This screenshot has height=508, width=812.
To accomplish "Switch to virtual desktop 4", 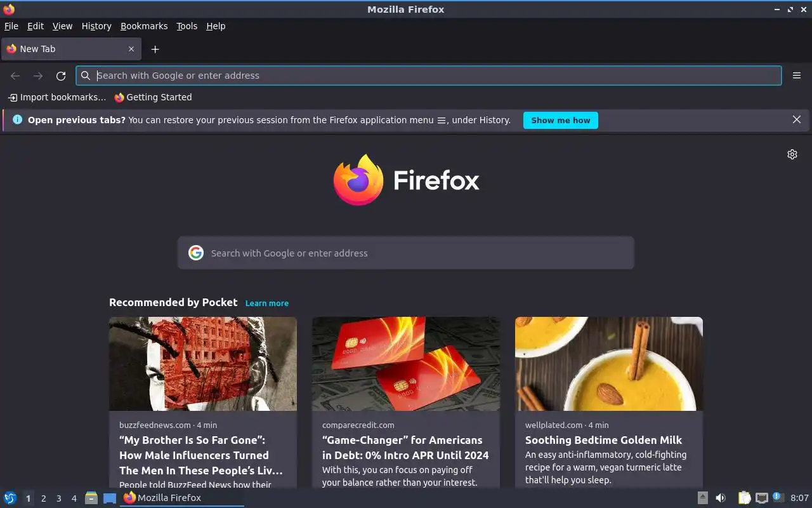I will (74, 498).
